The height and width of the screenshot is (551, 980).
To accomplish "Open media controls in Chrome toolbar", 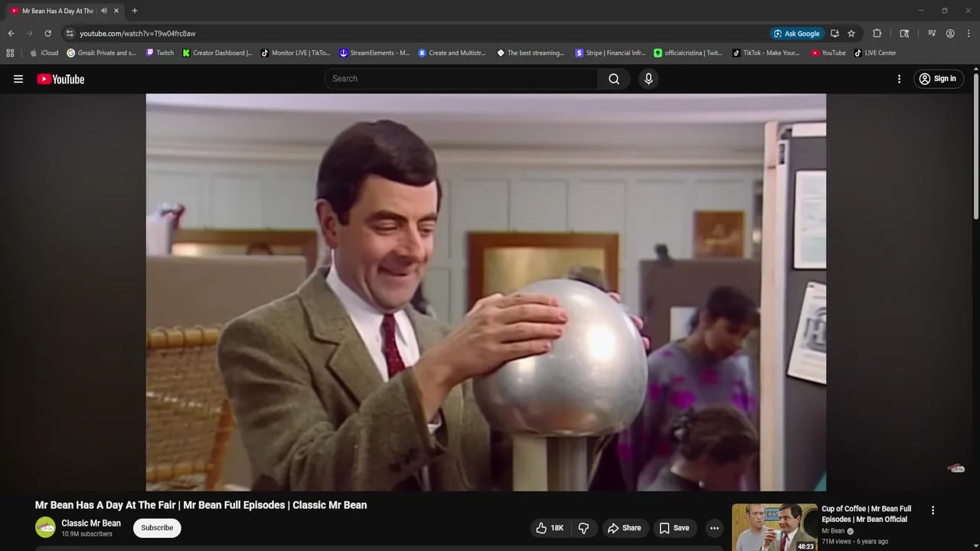I will tap(932, 34).
